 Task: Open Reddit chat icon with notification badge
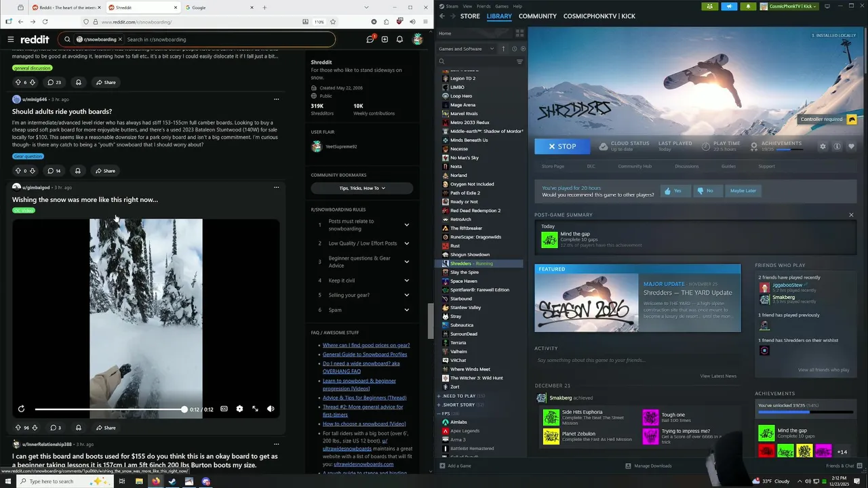pos(370,39)
